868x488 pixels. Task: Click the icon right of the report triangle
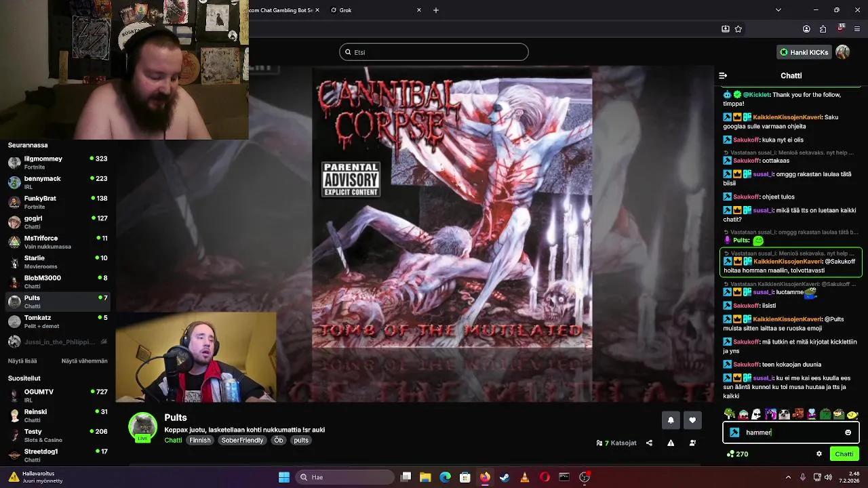(x=692, y=443)
